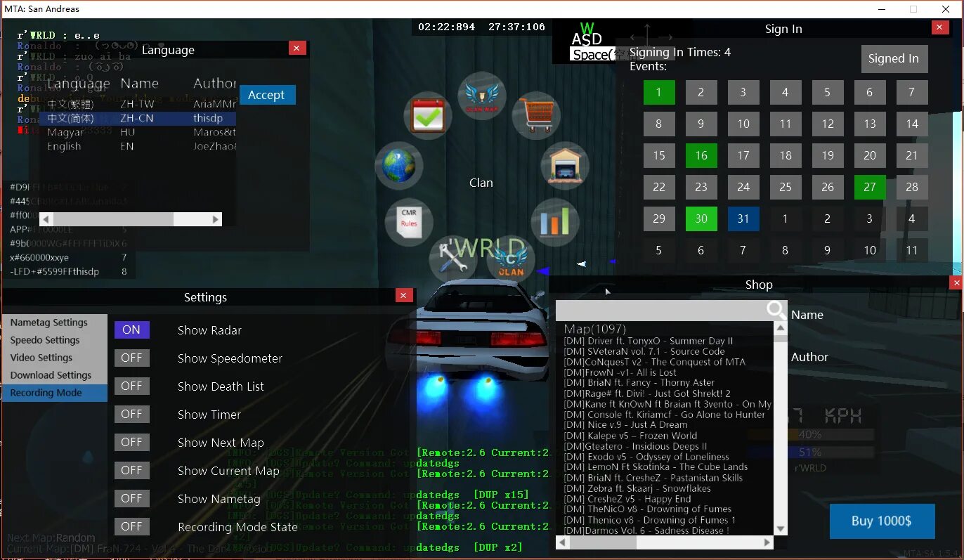Enable the Show Next Map toggle

(132, 442)
